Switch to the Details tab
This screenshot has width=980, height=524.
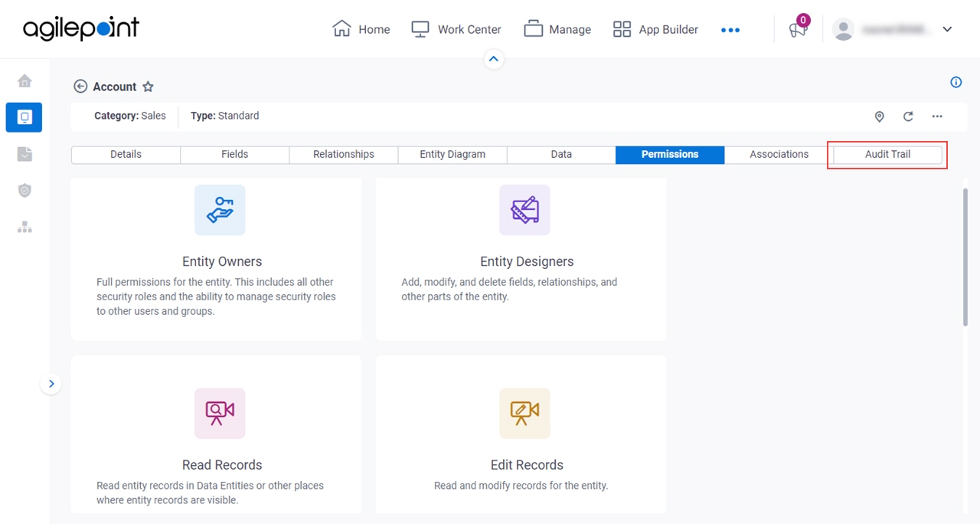(x=126, y=154)
